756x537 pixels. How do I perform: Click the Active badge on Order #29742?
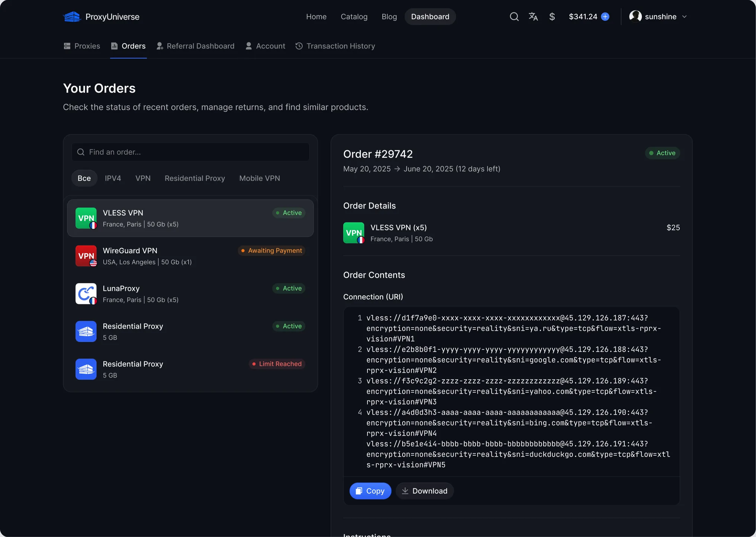pyautogui.click(x=663, y=153)
